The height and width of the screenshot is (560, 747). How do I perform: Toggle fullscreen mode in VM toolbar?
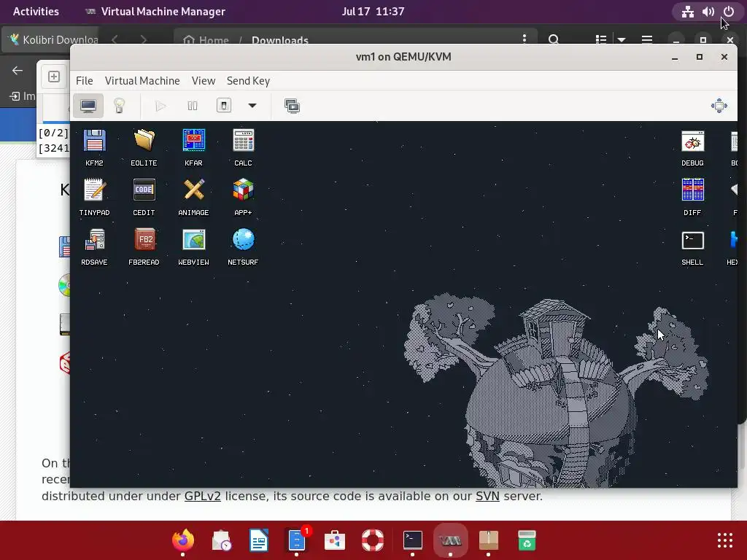point(719,106)
